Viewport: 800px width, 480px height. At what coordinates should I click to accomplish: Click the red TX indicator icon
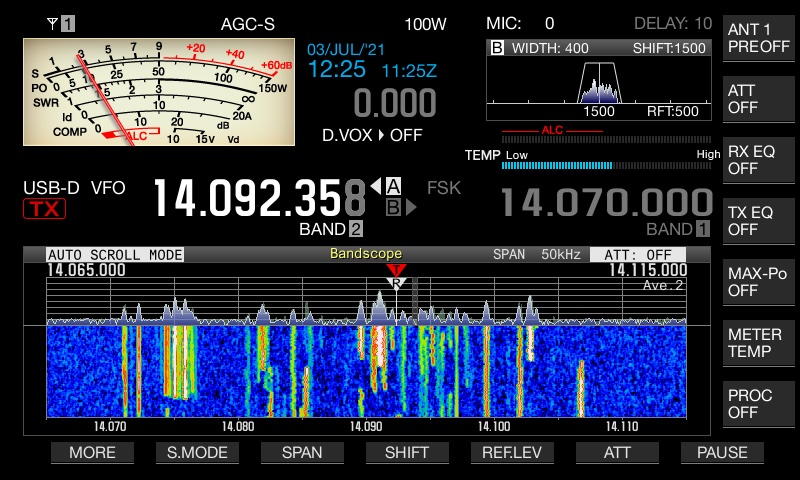tap(43, 209)
